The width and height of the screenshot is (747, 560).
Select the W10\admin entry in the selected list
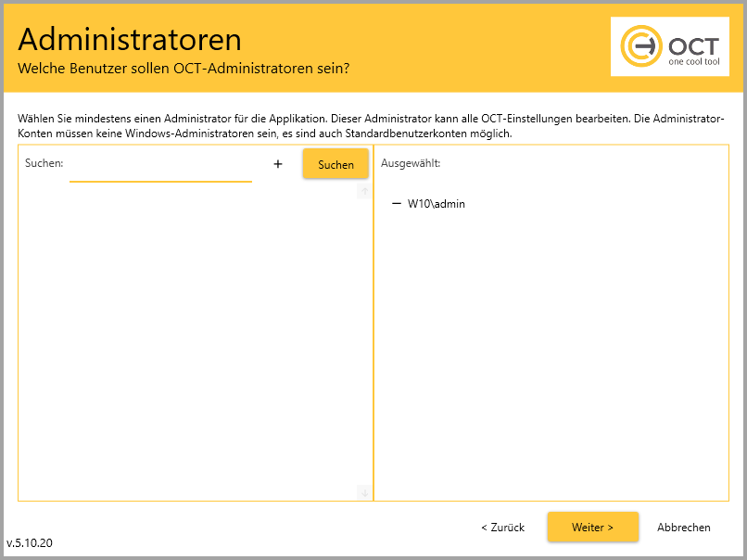coord(436,204)
